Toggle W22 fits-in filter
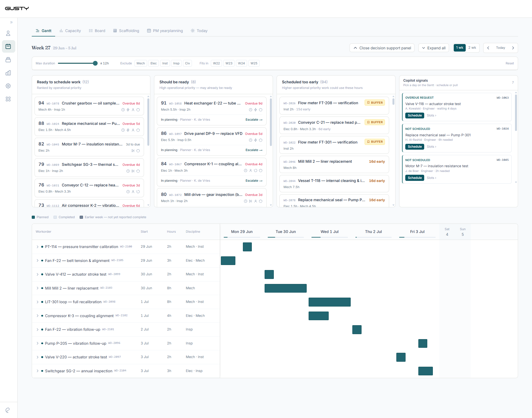The image size is (532, 418). (x=216, y=63)
